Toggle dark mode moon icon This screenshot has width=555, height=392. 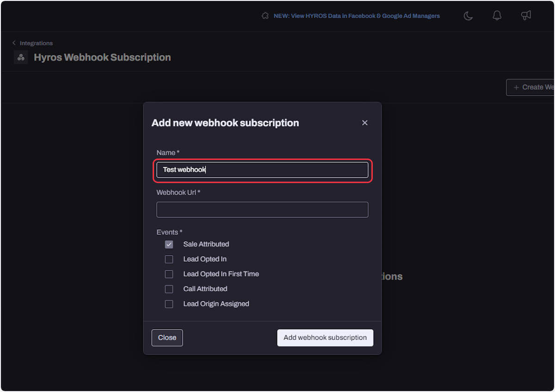pos(468,16)
